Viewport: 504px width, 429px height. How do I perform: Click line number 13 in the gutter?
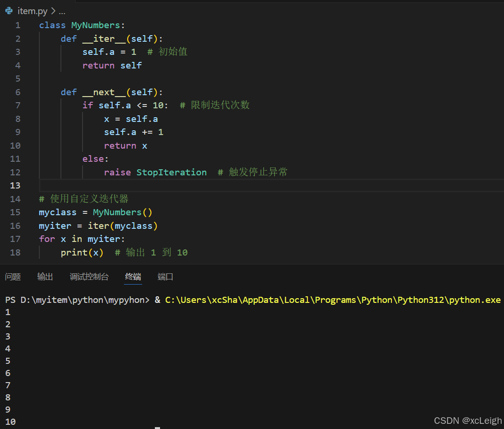[x=15, y=186]
